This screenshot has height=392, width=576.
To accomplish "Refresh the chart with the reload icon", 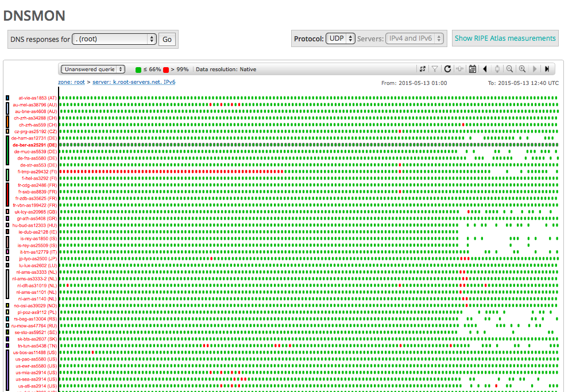I will point(447,69).
